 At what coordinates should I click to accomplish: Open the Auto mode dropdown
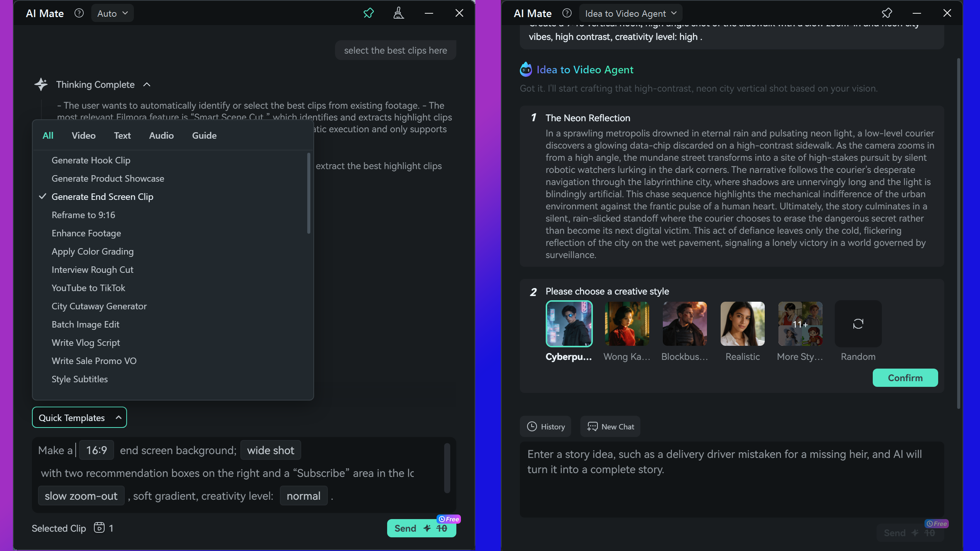[x=112, y=13]
